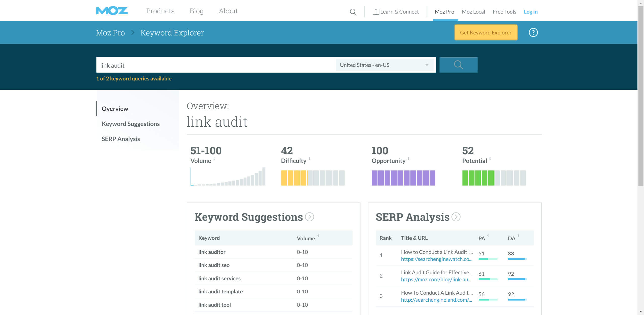The image size is (644, 315).
Task: Switch to the Moz Pro nav tab
Action: click(x=444, y=12)
